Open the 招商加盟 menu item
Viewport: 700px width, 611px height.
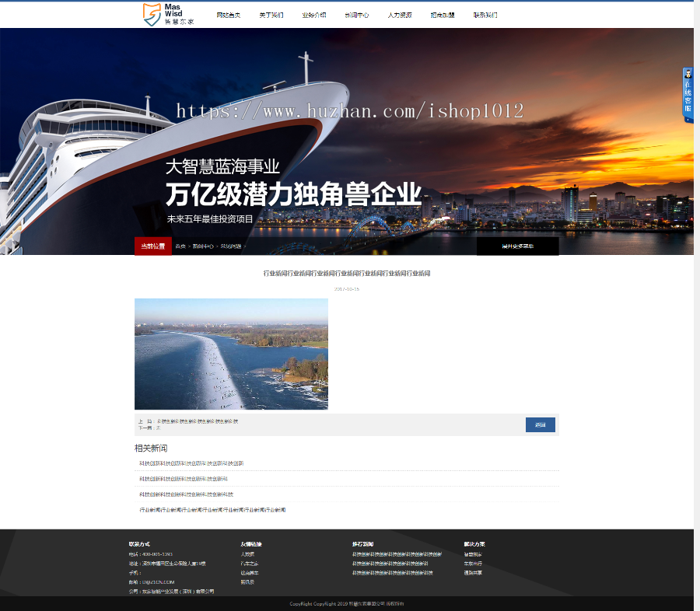(443, 16)
